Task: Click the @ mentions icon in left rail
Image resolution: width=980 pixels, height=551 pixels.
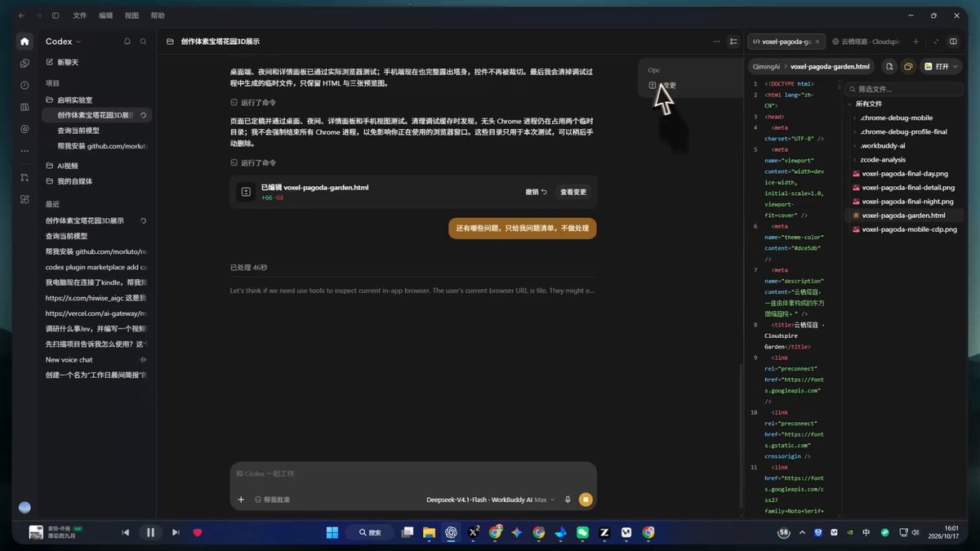Action: pos(24,129)
